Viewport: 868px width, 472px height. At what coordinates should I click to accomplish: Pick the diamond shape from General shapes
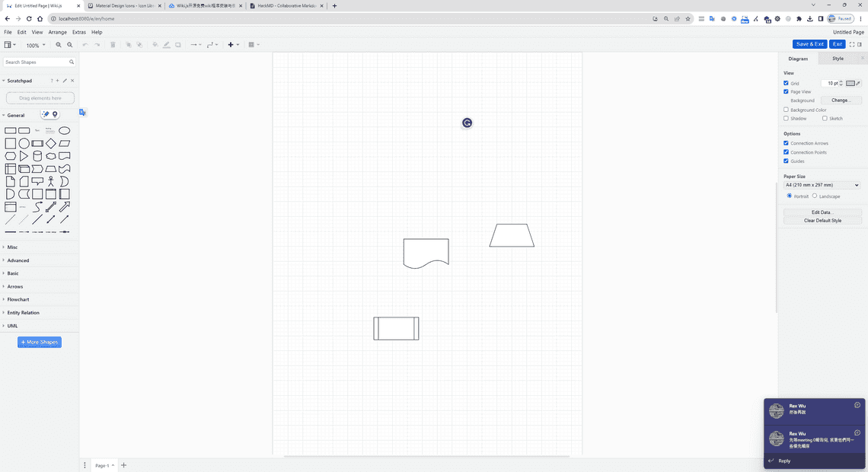pyautogui.click(x=51, y=143)
